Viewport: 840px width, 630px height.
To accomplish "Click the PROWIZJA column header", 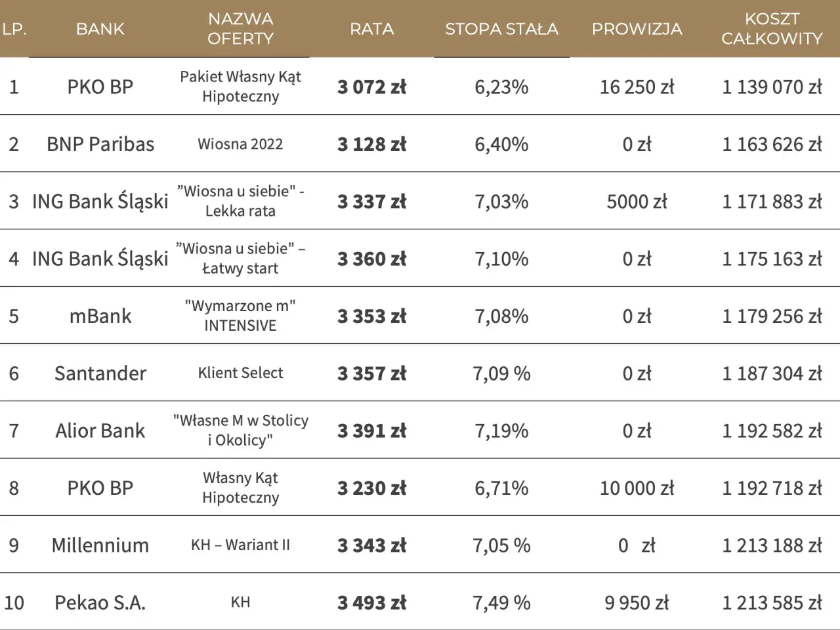I will (637, 29).
